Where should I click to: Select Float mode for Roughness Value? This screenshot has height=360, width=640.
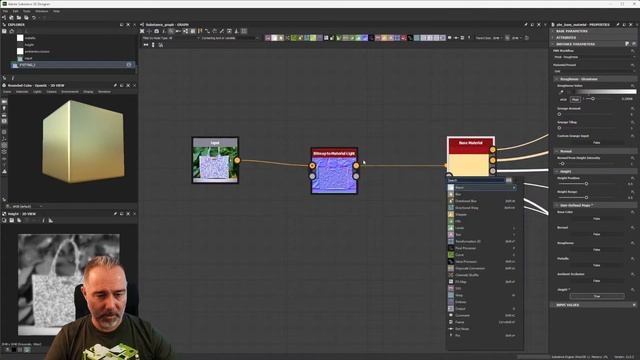click(575, 99)
